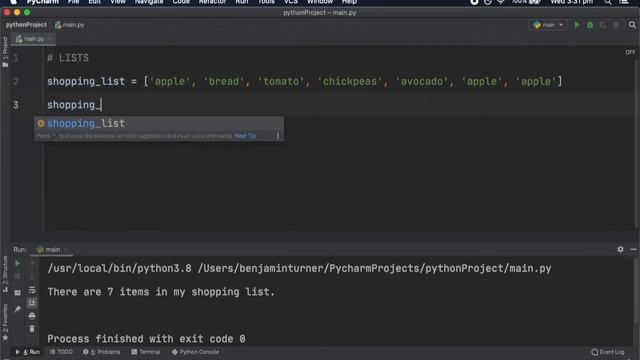Open the Refactor menu
The width and height of the screenshot is (640, 360).
[212, 2]
